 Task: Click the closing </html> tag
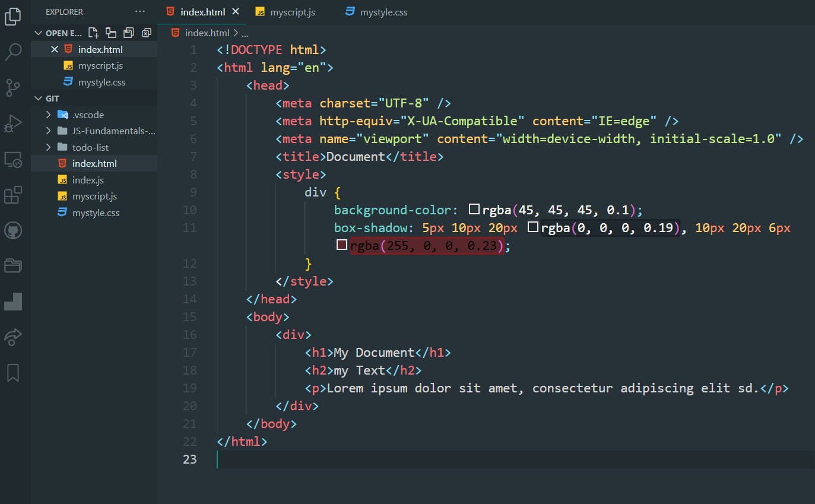(242, 441)
